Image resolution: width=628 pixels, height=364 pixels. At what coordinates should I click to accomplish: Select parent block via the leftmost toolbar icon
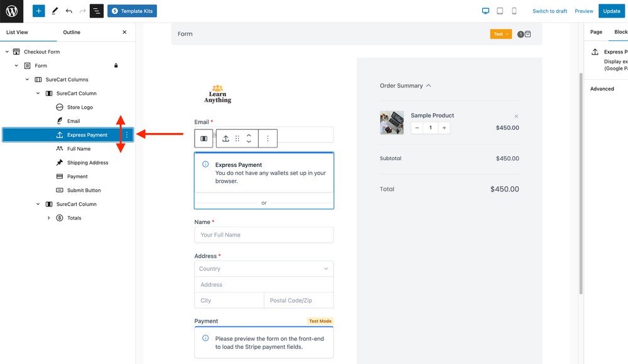(203, 139)
